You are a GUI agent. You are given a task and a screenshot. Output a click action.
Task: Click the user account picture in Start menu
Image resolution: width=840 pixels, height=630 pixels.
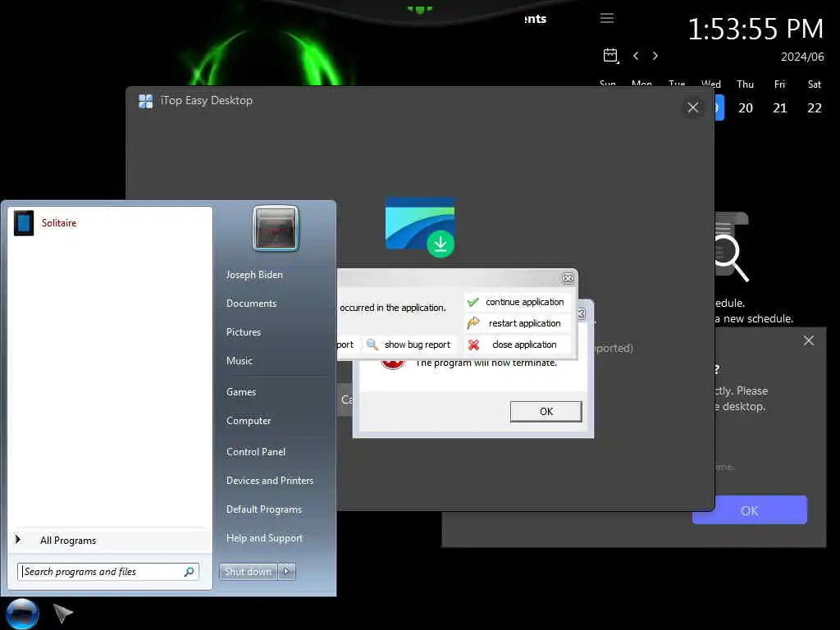click(x=276, y=228)
